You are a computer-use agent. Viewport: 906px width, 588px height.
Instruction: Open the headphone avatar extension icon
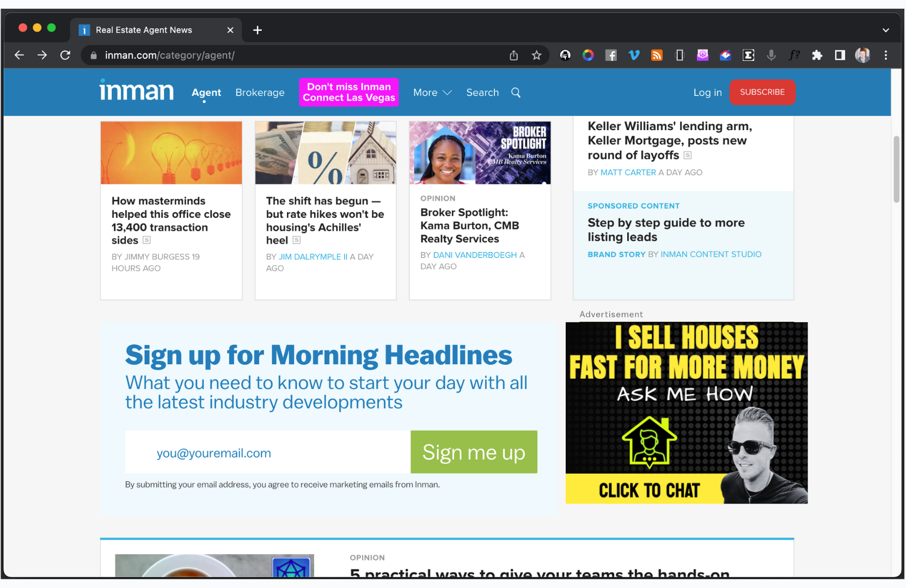[565, 55]
